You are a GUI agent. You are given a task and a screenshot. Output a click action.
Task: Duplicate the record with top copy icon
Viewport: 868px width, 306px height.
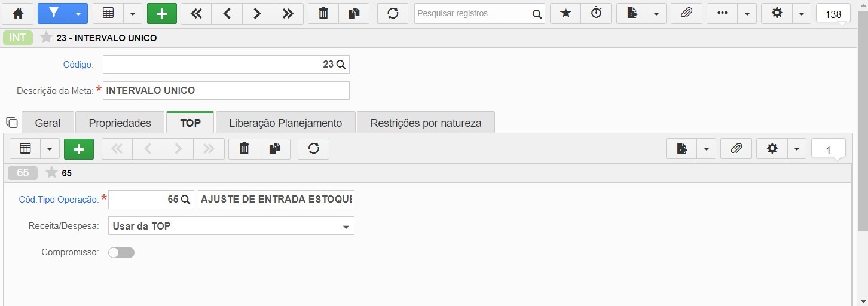(354, 13)
